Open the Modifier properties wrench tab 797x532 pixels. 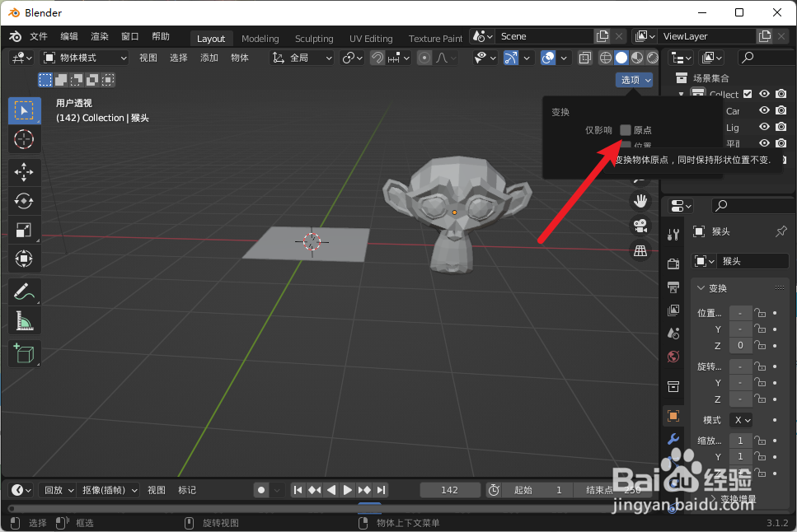(x=673, y=438)
